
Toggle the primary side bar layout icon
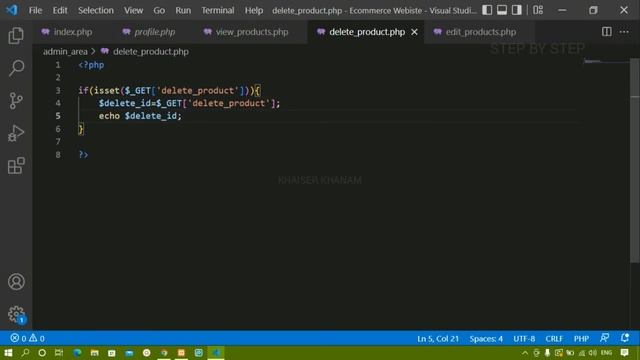pyautogui.click(x=487, y=10)
